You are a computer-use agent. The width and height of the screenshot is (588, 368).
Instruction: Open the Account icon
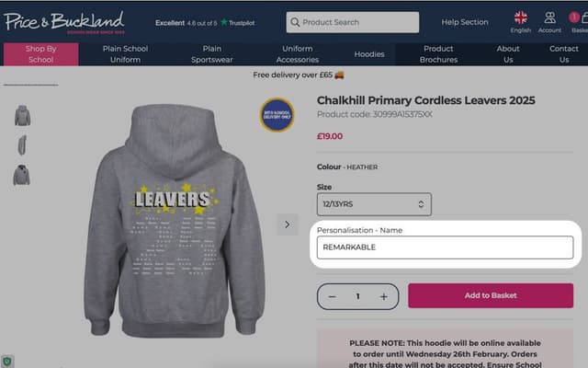click(x=549, y=22)
